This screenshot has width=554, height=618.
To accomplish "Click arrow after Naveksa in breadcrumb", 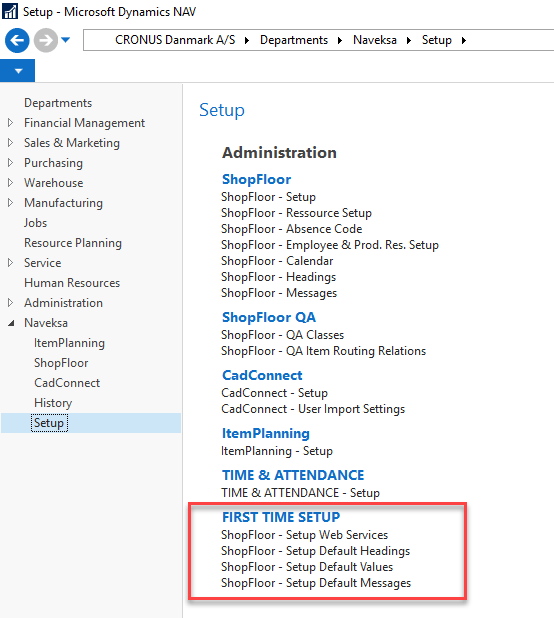I will (x=409, y=40).
